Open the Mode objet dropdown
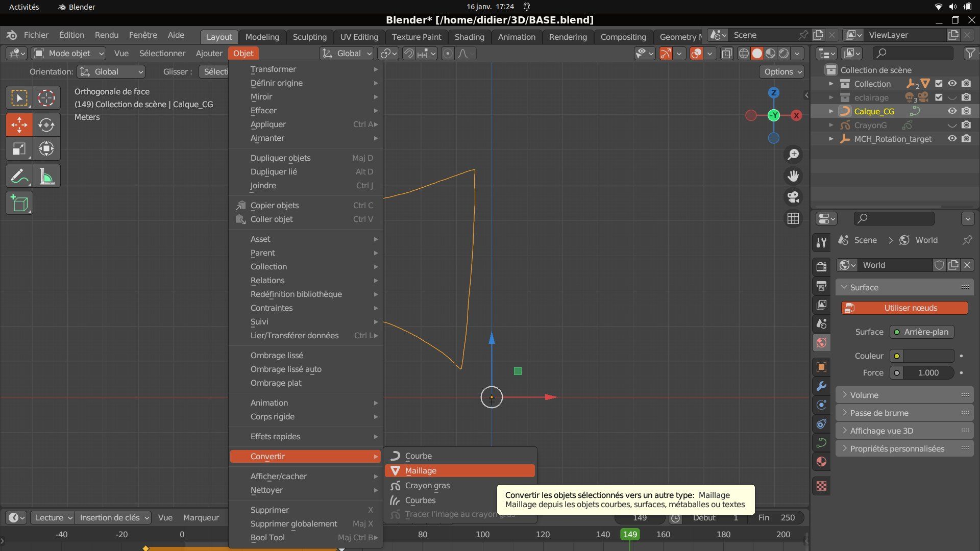The height and width of the screenshot is (551, 980). 68,53
